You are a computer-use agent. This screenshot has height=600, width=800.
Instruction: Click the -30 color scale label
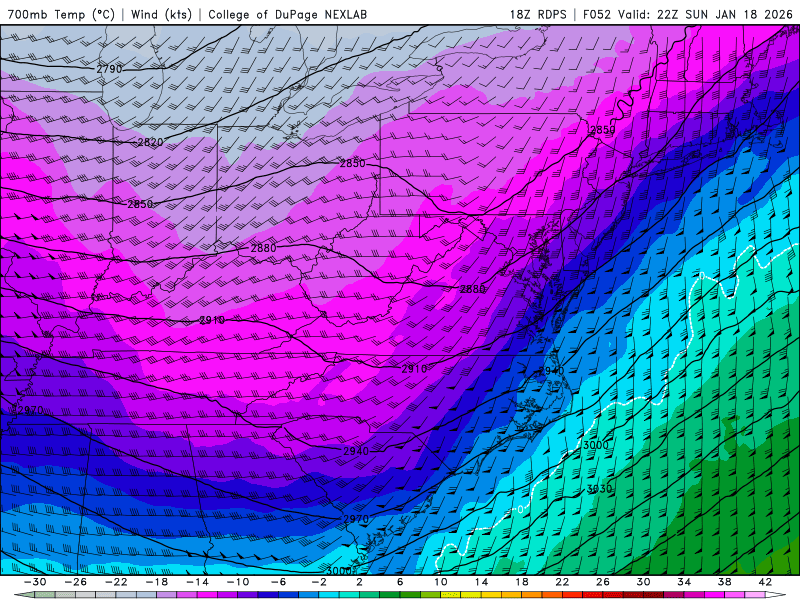click(35, 582)
